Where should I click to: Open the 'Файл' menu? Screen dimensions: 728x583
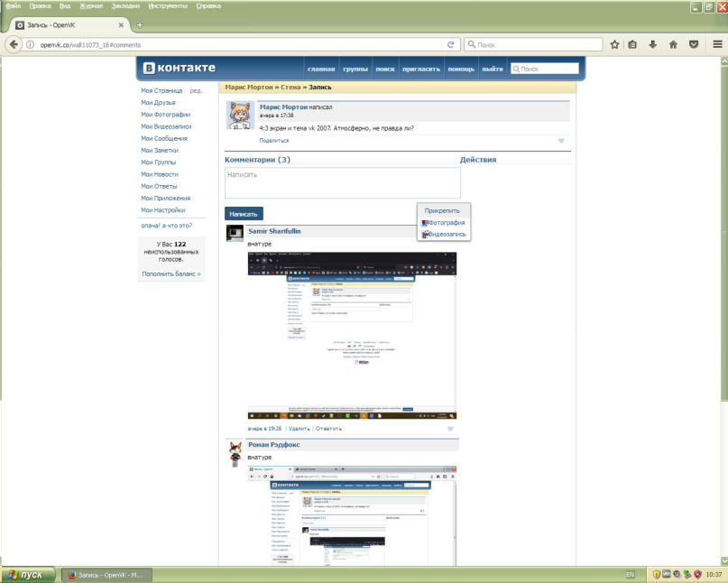(x=14, y=6)
